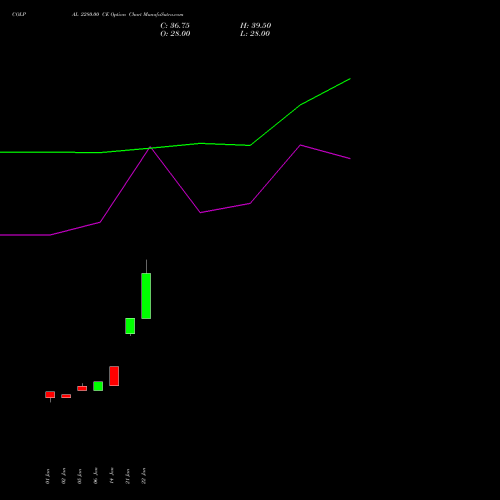Select the red candle above the 03 date label
500x500 pixels.
click(x=82, y=388)
